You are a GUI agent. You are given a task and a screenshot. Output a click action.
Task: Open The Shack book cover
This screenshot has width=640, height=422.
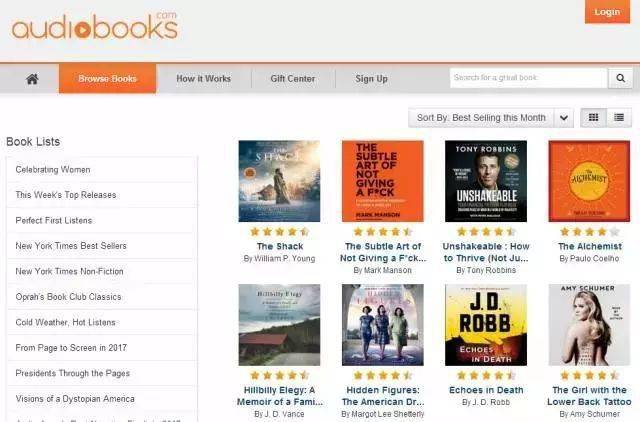tap(279, 181)
